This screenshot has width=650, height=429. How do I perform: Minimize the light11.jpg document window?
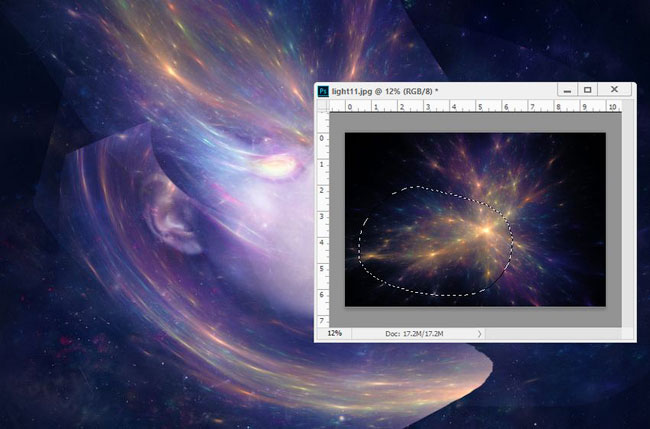[567, 90]
